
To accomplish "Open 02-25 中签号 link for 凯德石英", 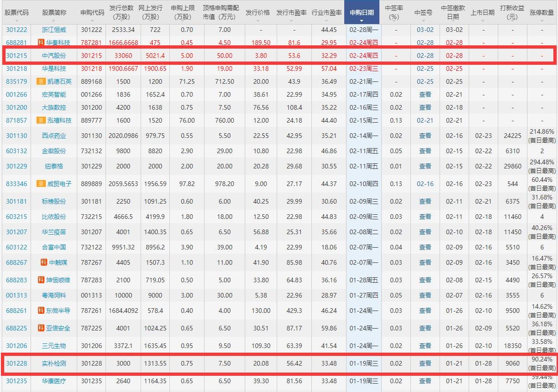I will [x=425, y=81].
